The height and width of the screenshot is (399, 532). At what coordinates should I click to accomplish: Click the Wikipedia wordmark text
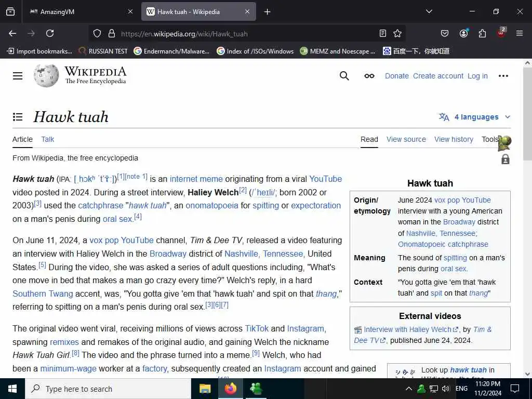(x=96, y=72)
